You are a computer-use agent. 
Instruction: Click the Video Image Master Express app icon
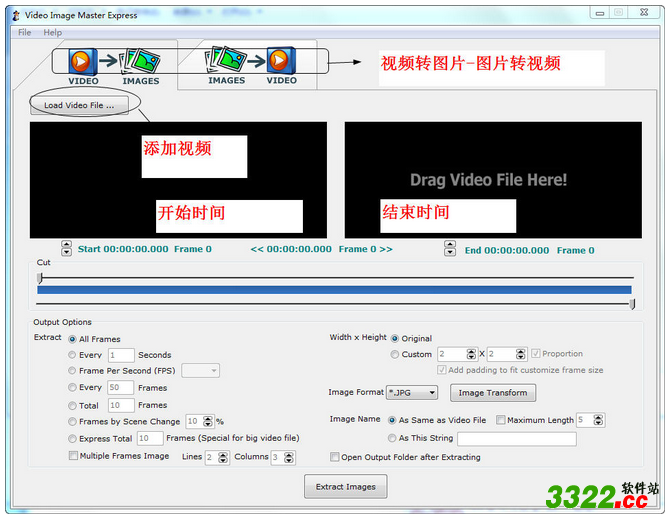[x=16, y=16]
